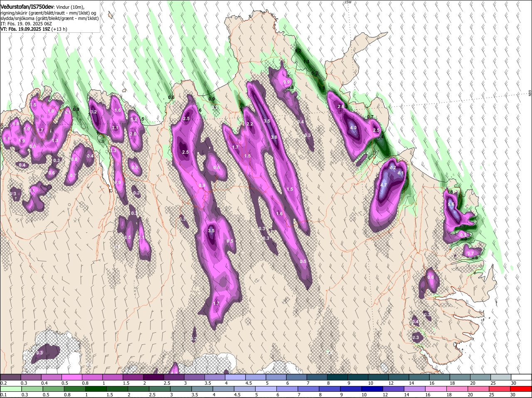Click the upper legend label 25

click(493, 383)
